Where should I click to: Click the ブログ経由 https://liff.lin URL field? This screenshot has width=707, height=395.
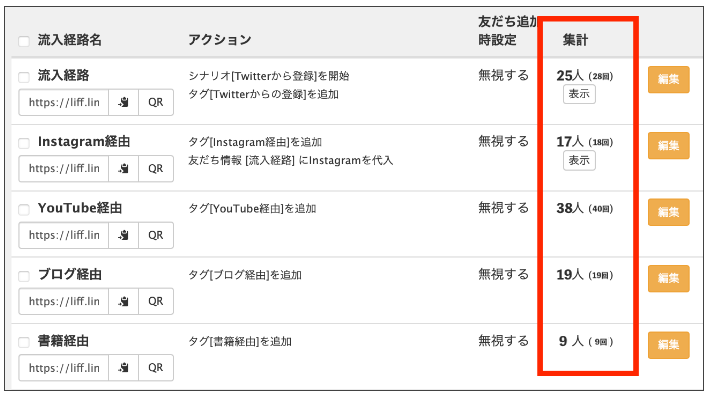click(64, 301)
